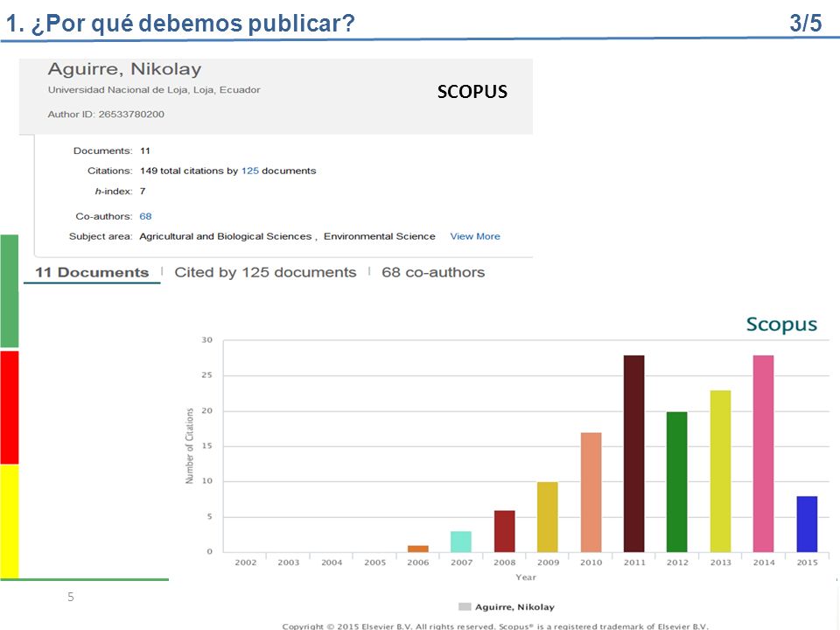Click the 2005 year label on axis

click(x=375, y=563)
